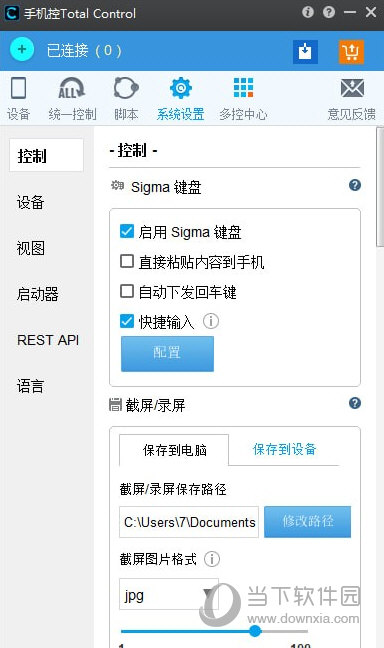
Task: Open the orange shopping cart icon
Action: 351,52
